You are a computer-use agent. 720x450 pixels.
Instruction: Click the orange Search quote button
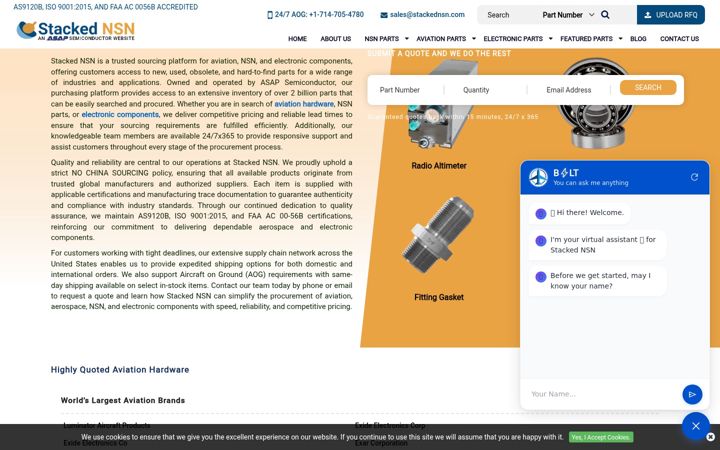click(648, 87)
